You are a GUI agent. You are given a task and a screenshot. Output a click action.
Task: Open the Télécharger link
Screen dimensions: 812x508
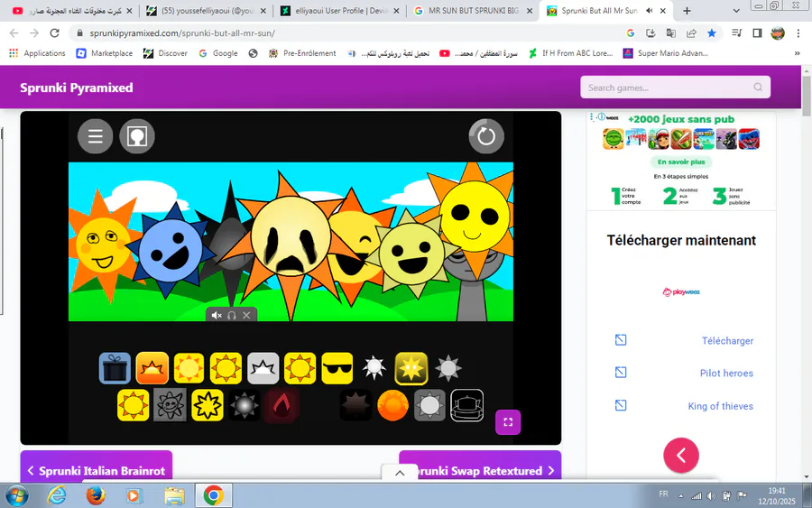(x=727, y=341)
